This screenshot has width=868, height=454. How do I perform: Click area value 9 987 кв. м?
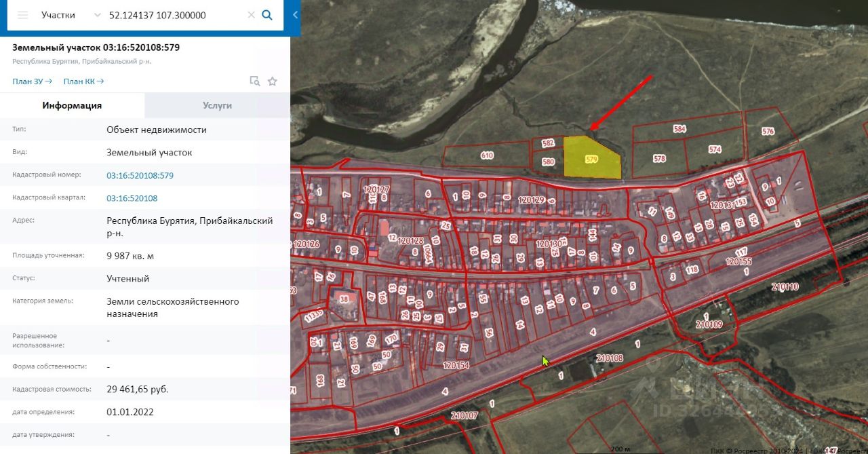coord(130,256)
